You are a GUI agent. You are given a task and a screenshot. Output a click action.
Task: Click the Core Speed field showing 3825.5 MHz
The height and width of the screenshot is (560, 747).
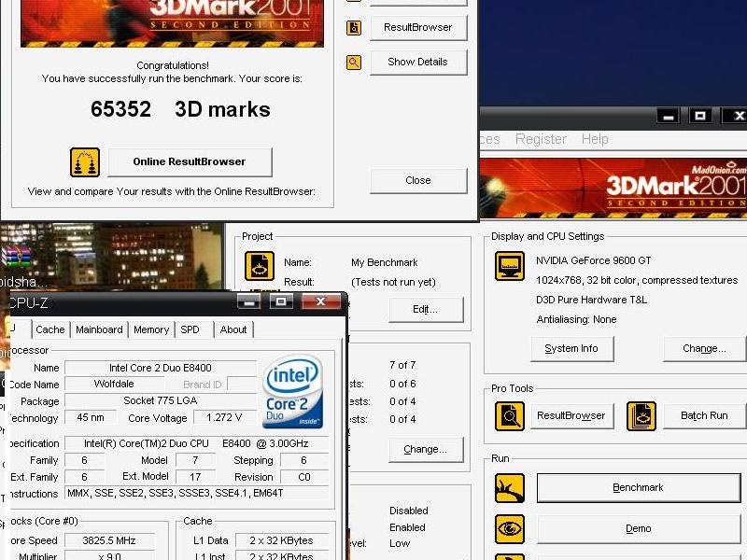point(109,541)
